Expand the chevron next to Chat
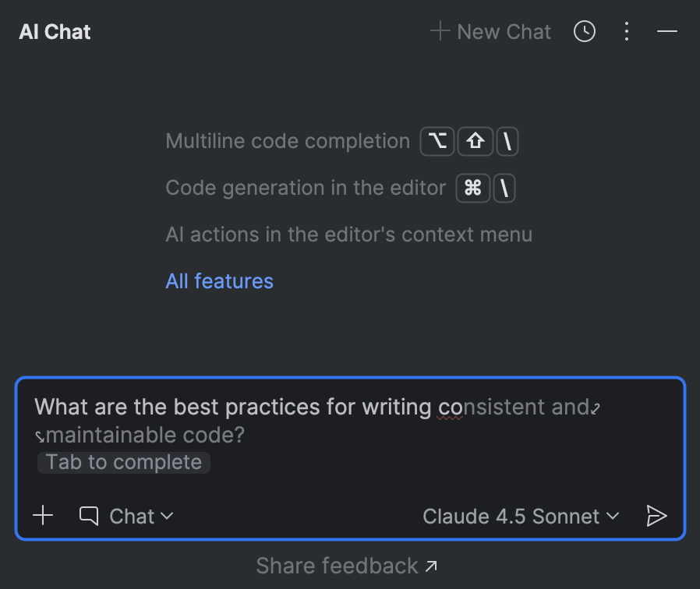The height and width of the screenshot is (589, 700). pyautogui.click(x=168, y=516)
